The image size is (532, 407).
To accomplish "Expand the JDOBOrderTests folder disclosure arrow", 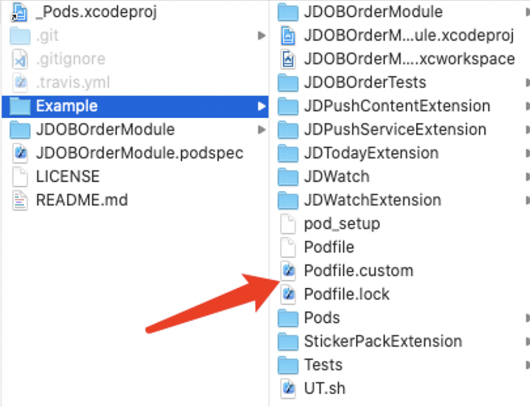I will (529, 82).
